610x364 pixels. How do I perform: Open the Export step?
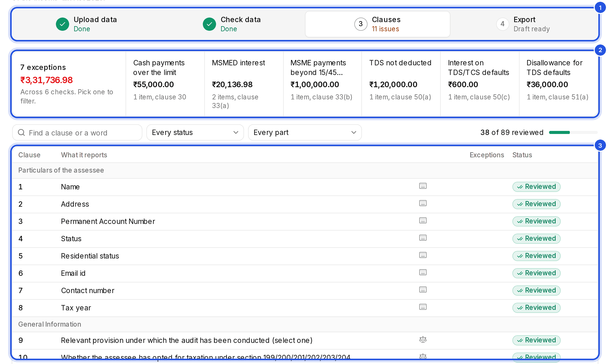point(524,24)
